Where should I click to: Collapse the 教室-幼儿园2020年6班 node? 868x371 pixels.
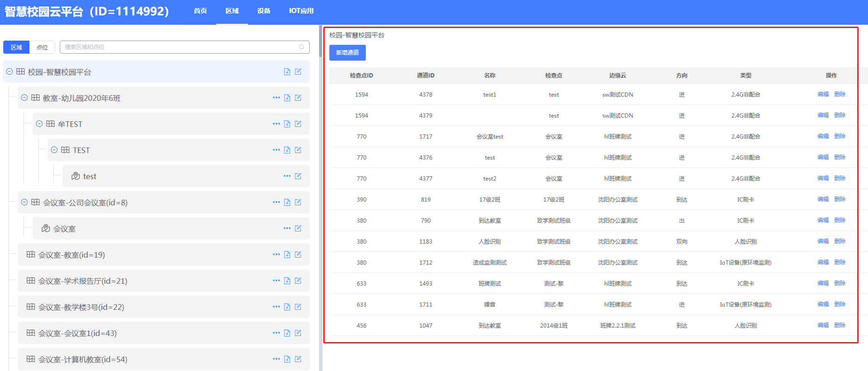point(24,98)
